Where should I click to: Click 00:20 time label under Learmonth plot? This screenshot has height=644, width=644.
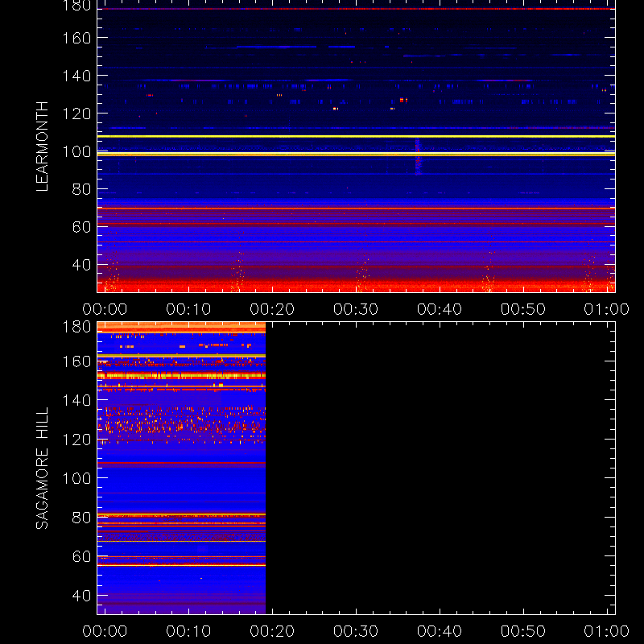coord(272,309)
